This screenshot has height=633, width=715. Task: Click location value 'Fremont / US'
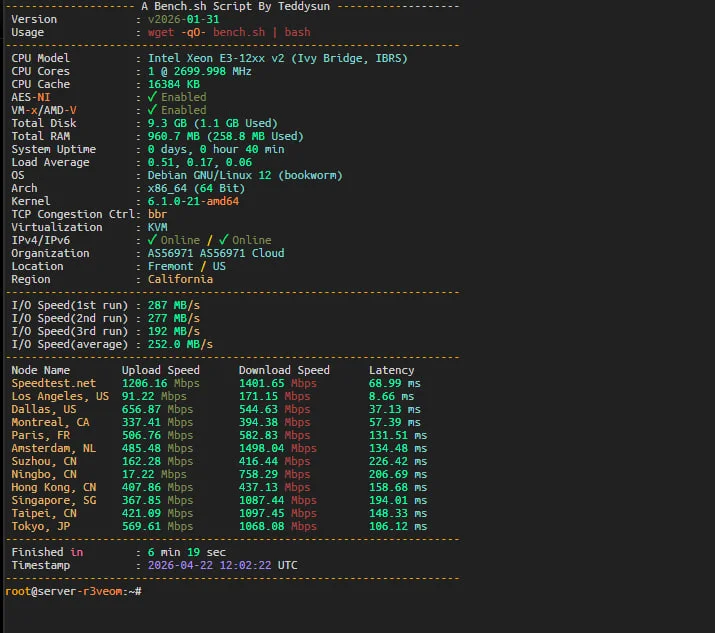point(187,266)
